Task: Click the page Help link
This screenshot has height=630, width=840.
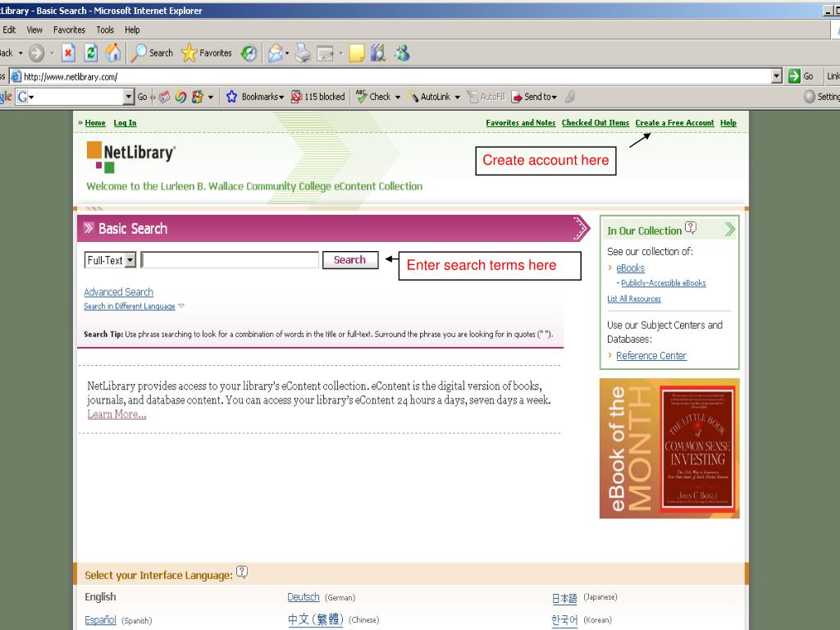Action: pos(728,123)
